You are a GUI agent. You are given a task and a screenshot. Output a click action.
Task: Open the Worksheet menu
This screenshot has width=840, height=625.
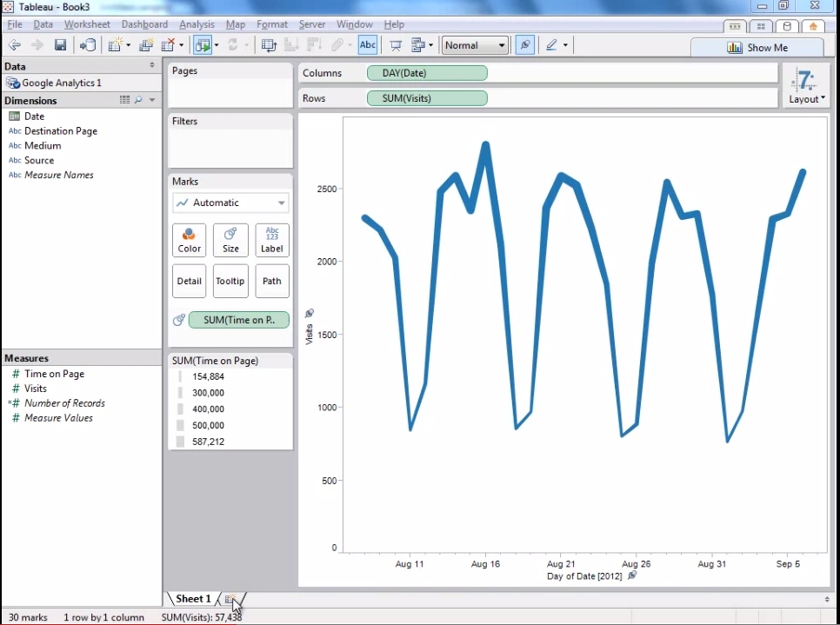point(87,24)
